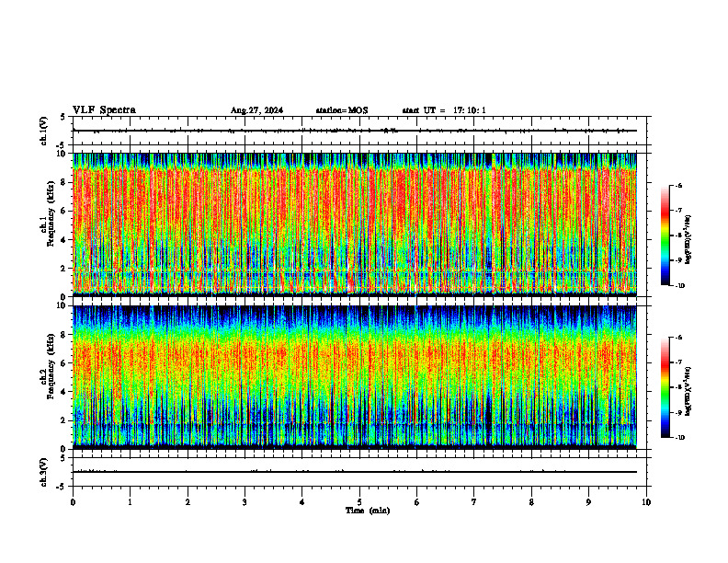Screen dimensions: 728x563
Task: Click the "1" tick on the time axis
Action: (130, 502)
